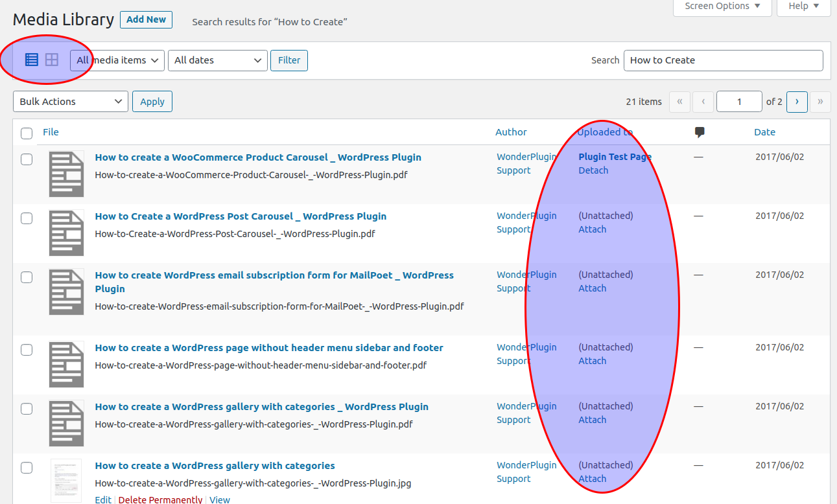Screen dimensions: 837x504
Task: Click the search field containing How to Create
Action: tap(723, 60)
